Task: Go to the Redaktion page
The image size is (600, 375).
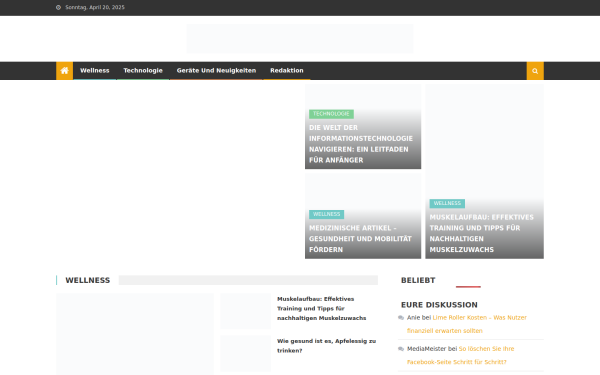Action: tap(287, 71)
